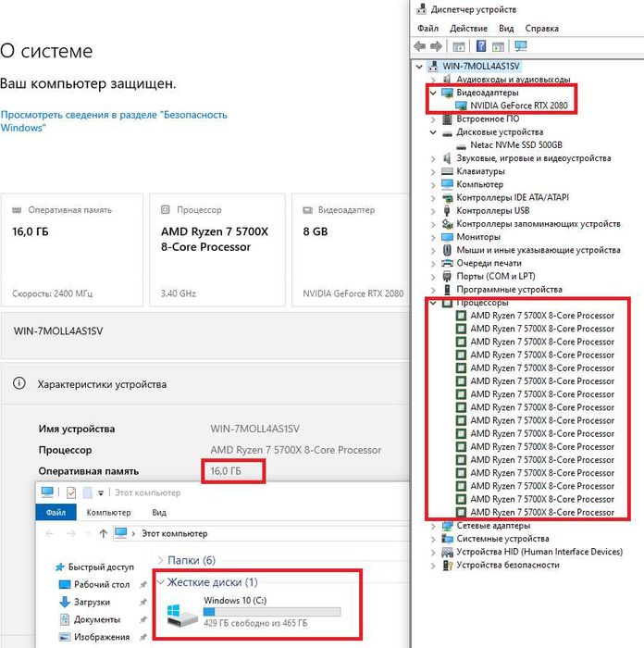Open the Действие menu
Viewport: 644px width, 648px height.
[x=468, y=29]
